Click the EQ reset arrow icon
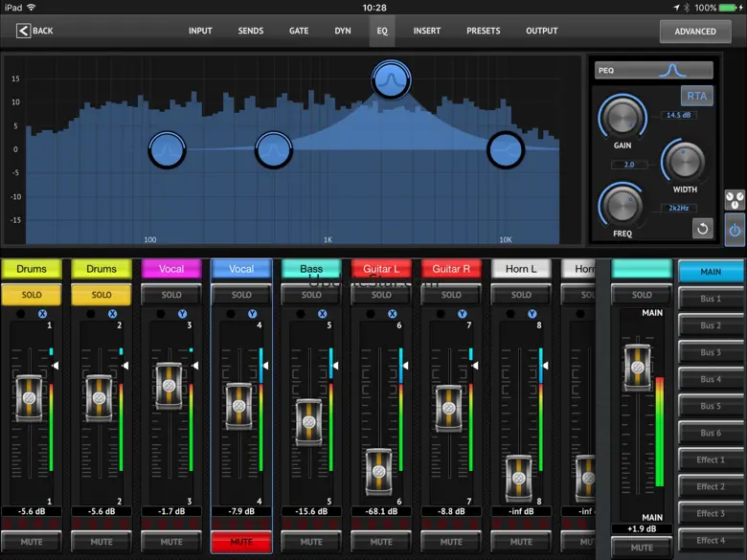747x560 pixels. click(702, 229)
